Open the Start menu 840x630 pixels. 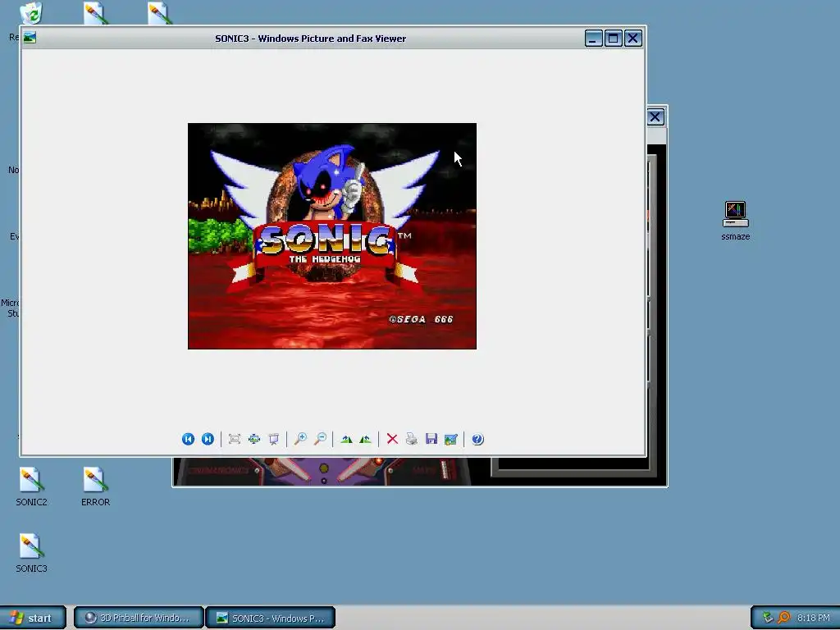(x=33, y=618)
